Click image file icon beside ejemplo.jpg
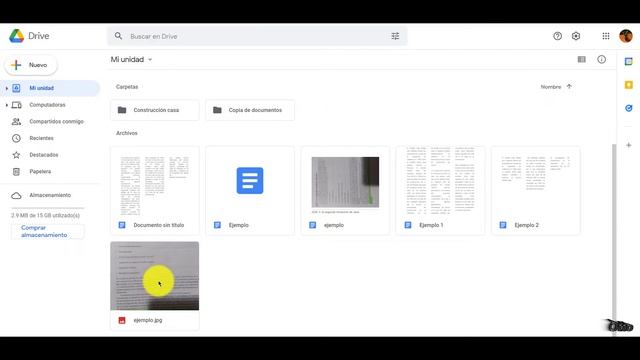The image size is (640, 360). [122, 320]
